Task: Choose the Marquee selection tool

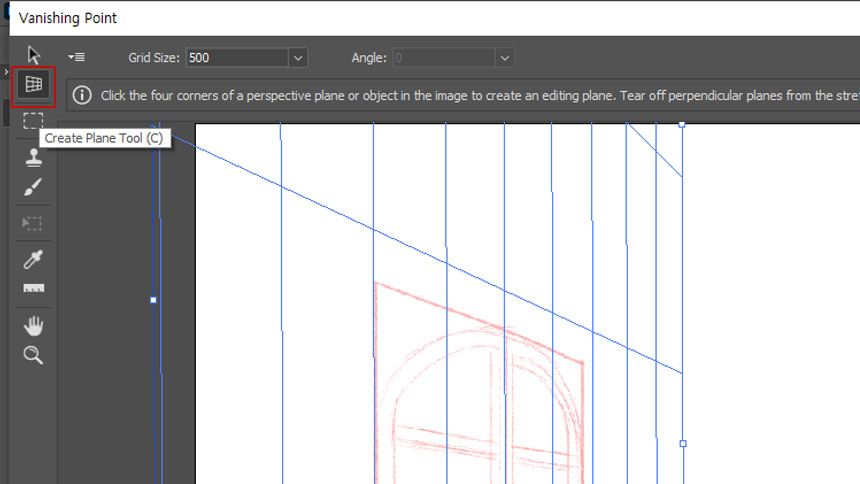Action: (x=33, y=121)
